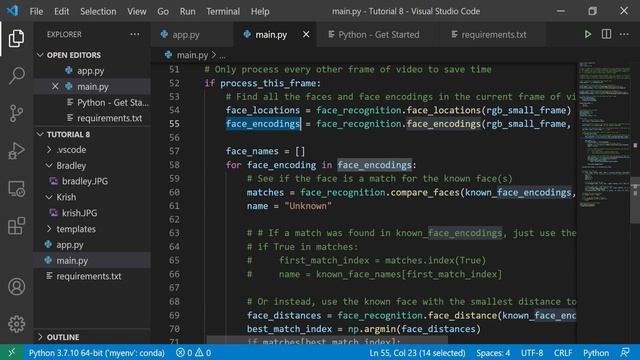
Task: Expand the Outline section
Action: (40, 337)
